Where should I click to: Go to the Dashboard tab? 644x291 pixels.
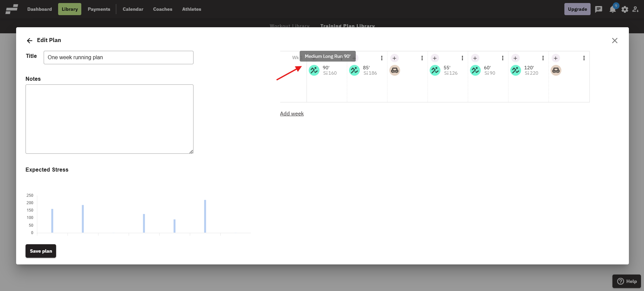click(40, 9)
